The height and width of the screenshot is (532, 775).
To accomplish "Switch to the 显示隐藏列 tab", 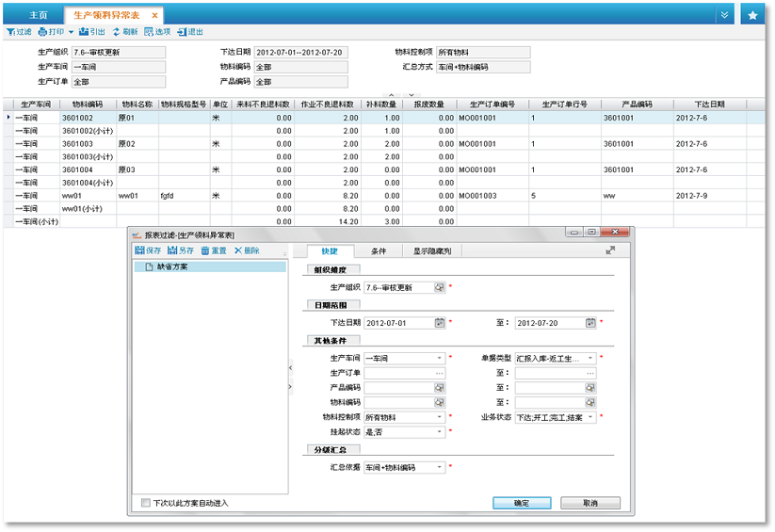I will pos(431,251).
